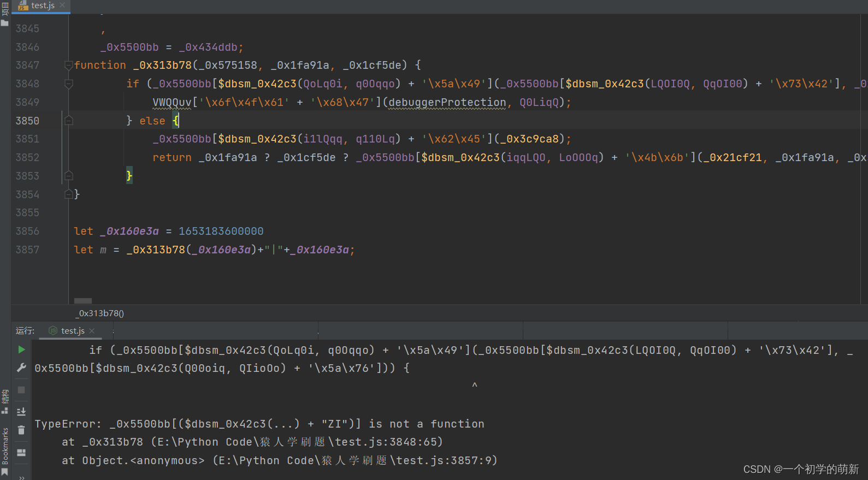
Task: Click TypeError message text in console
Action: [x=259, y=424]
